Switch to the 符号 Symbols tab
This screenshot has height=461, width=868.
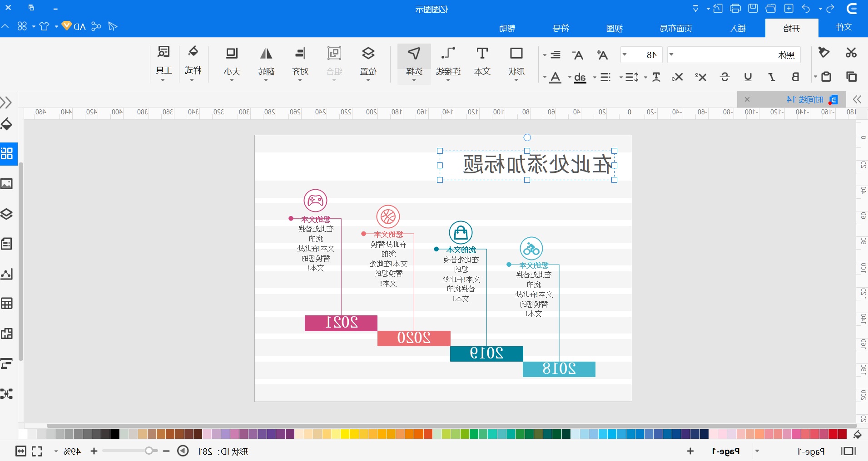point(560,29)
